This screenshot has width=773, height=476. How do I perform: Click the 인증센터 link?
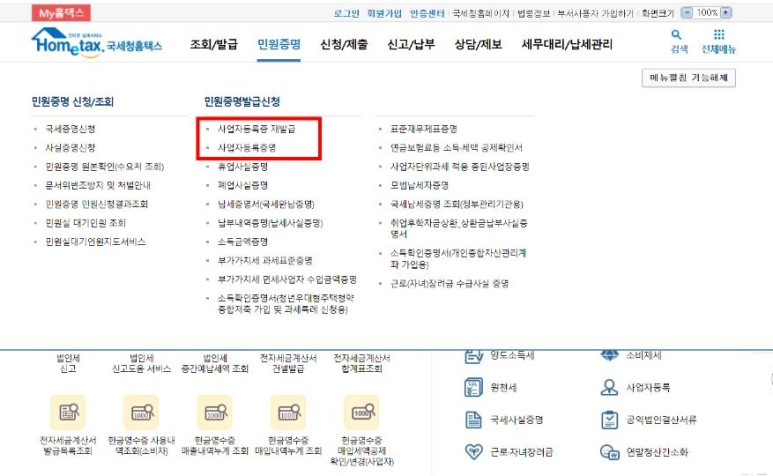pos(427,13)
